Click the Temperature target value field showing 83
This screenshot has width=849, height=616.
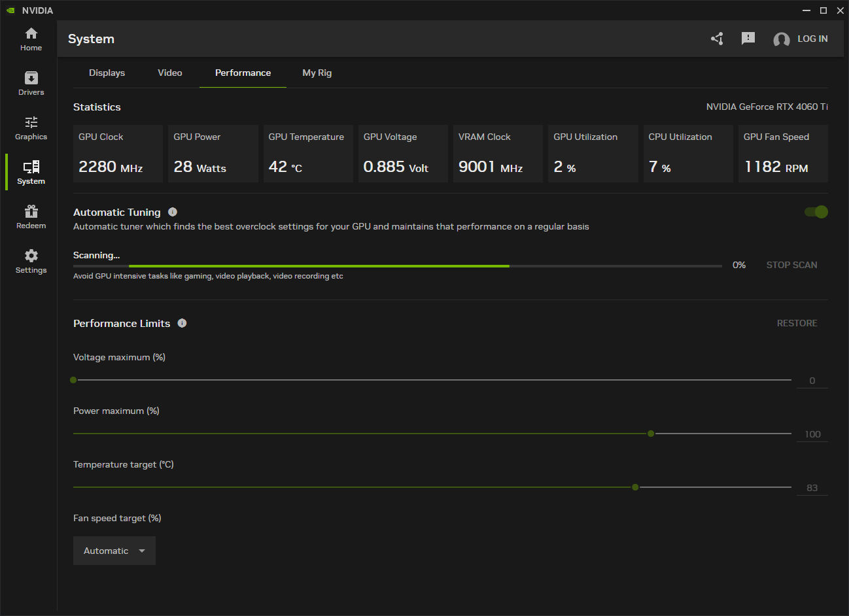pyautogui.click(x=812, y=487)
